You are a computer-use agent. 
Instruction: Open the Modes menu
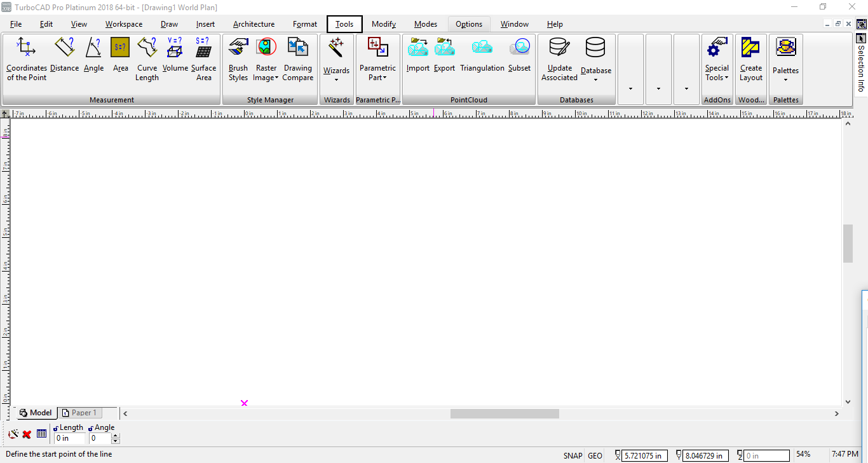coord(426,24)
